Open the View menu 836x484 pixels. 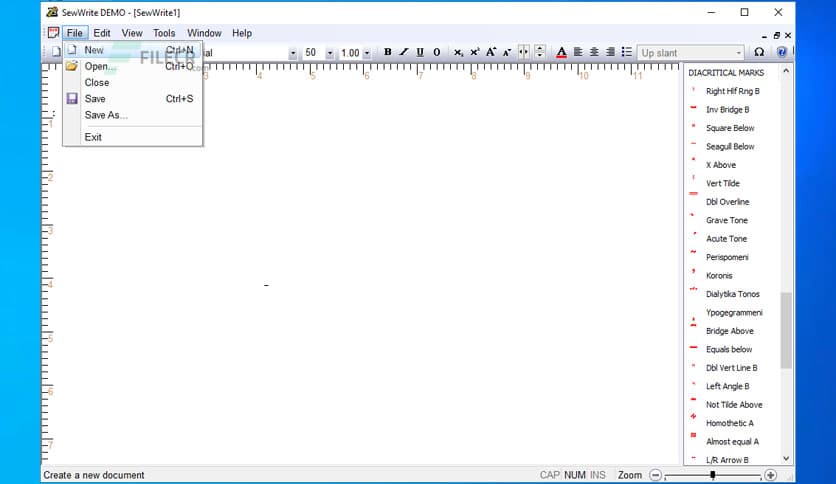coord(132,33)
